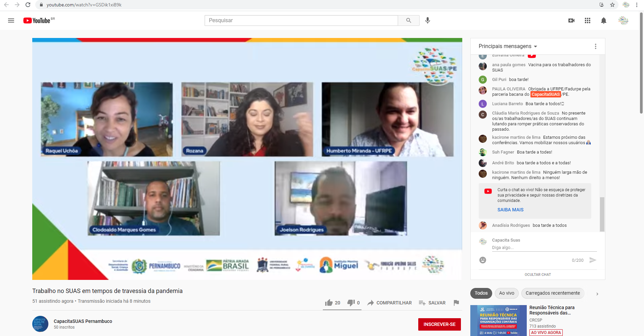Start voice search with the microphone
This screenshot has height=336, width=644.
point(427,20)
